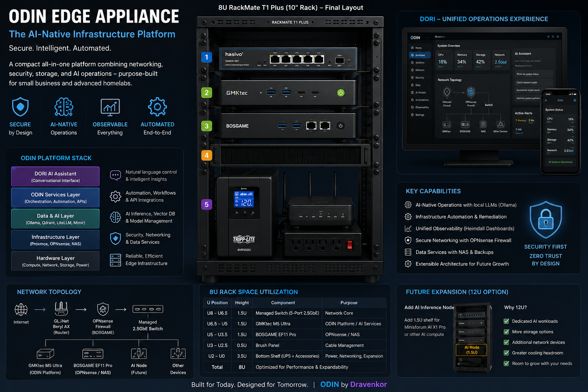The height and width of the screenshot is (392, 588).
Task: Click storage icon beside Data Services with NAS
Action: [x=408, y=252]
